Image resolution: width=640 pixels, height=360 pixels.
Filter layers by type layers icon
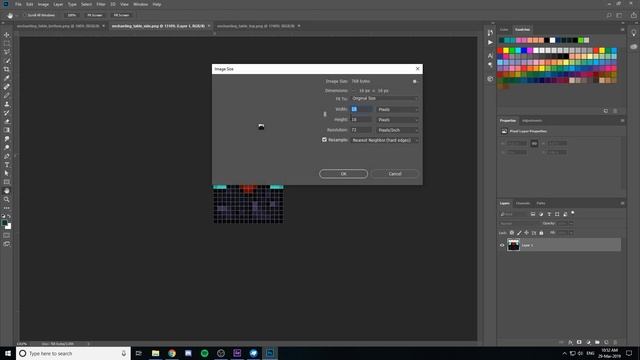[x=549, y=214]
